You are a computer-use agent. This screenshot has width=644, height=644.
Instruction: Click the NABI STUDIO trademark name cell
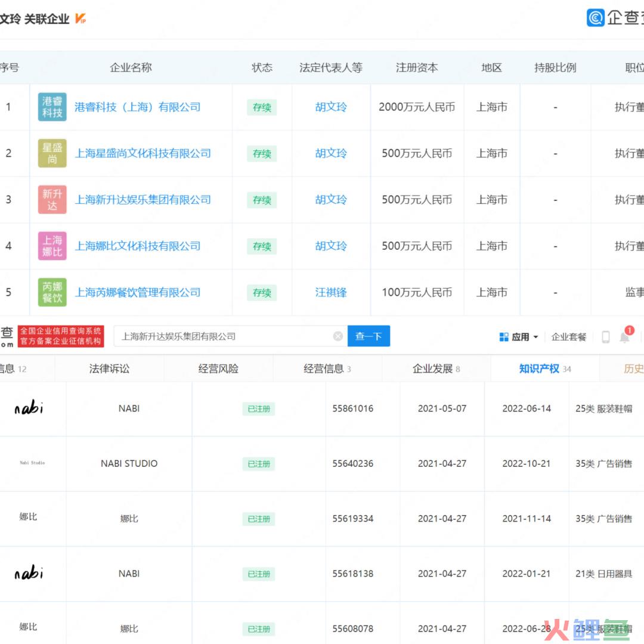coord(129,464)
